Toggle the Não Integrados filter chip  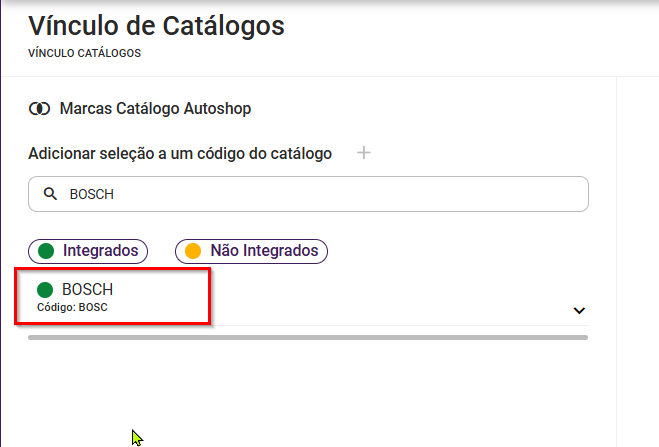[251, 251]
